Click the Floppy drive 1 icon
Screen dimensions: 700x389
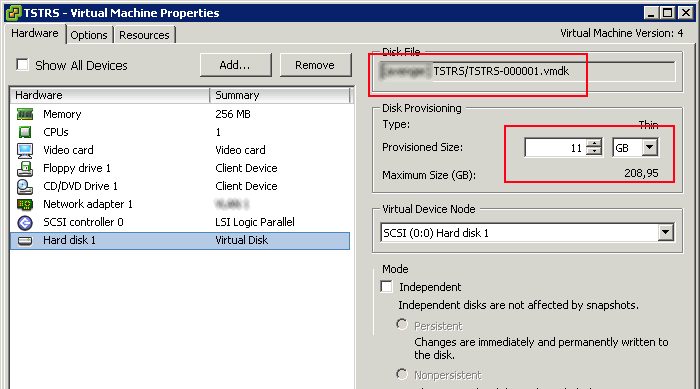[x=25, y=168]
